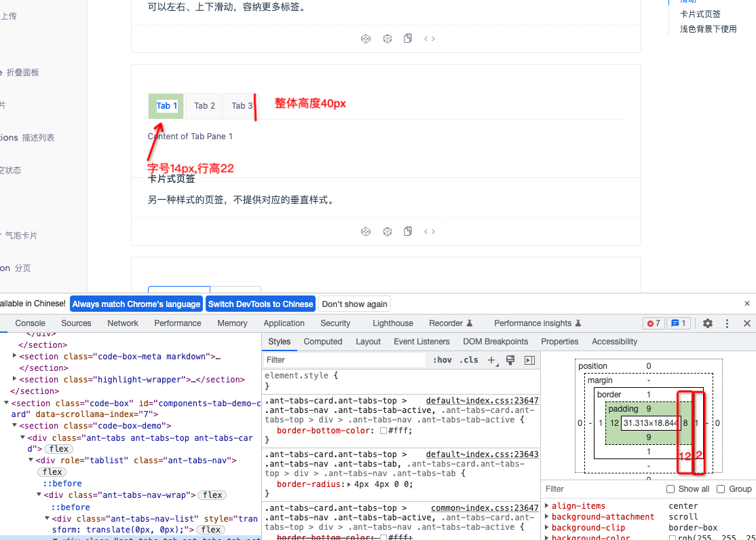756x540 pixels.
Task: Select the element.style rule block
Action: (x=401, y=381)
